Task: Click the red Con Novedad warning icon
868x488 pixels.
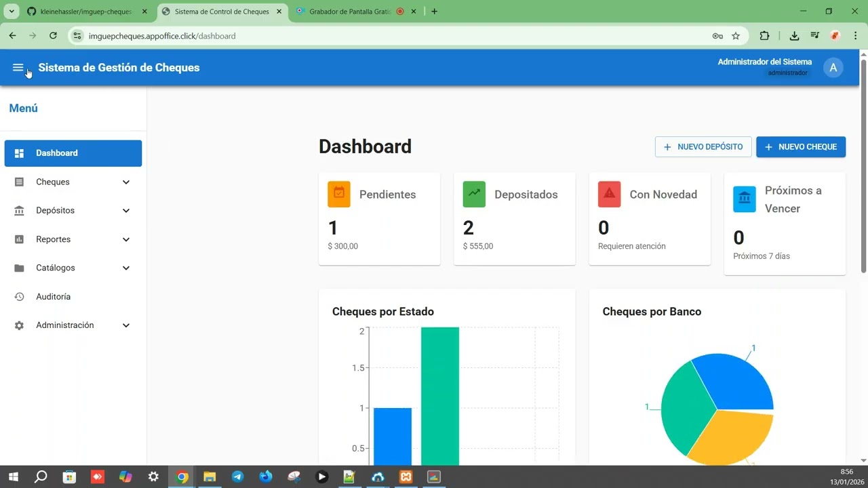Action: (x=610, y=194)
